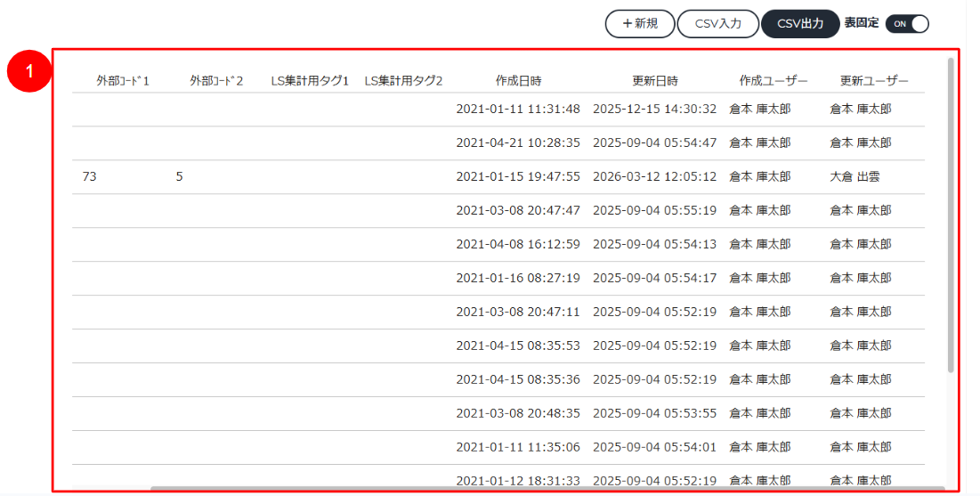
Task: Click the 外部コード1 column header
Action: 123,81
